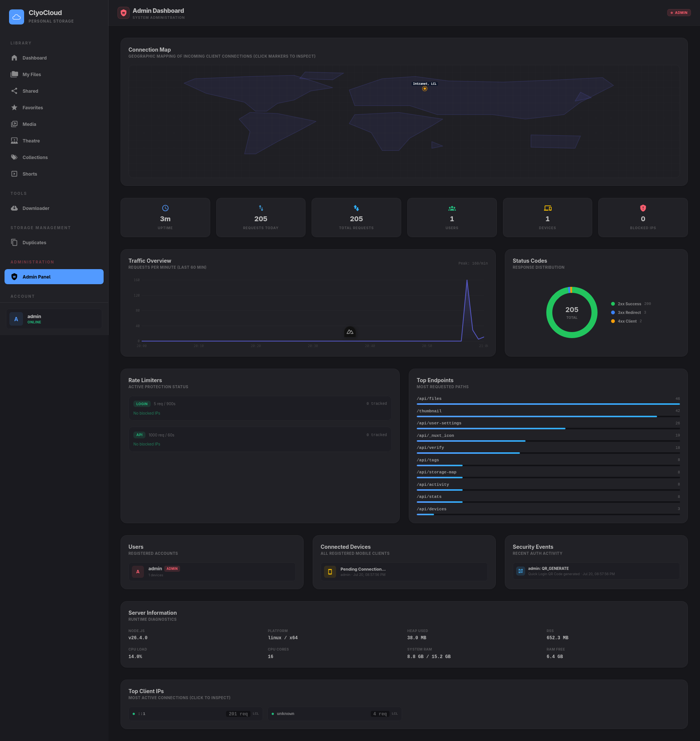The width and height of the screenshot is (700, 741).
Task: Click the Favorites star icon
Action: [x=14, y=107]
